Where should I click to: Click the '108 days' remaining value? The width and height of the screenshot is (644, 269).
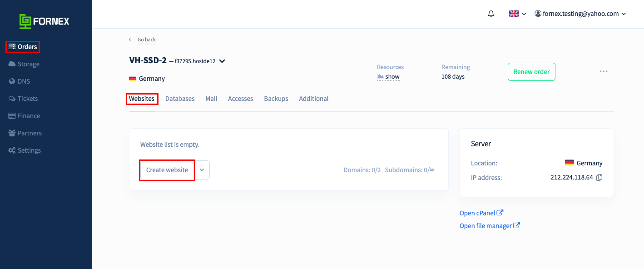pyautogui.click(x=453, y=77)
